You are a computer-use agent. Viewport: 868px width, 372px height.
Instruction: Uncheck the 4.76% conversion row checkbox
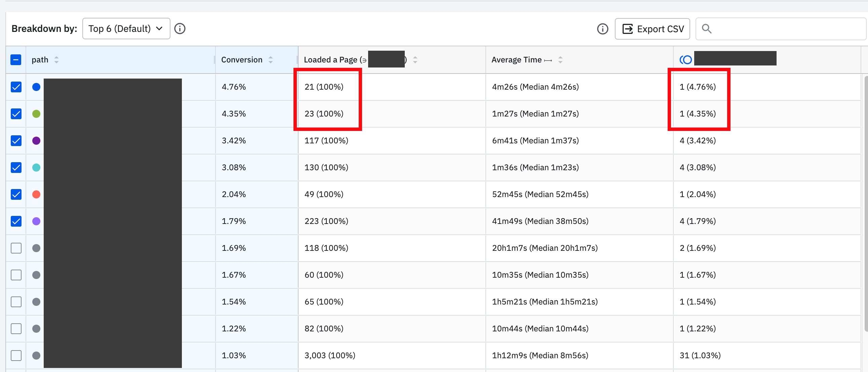pos(16,87)
